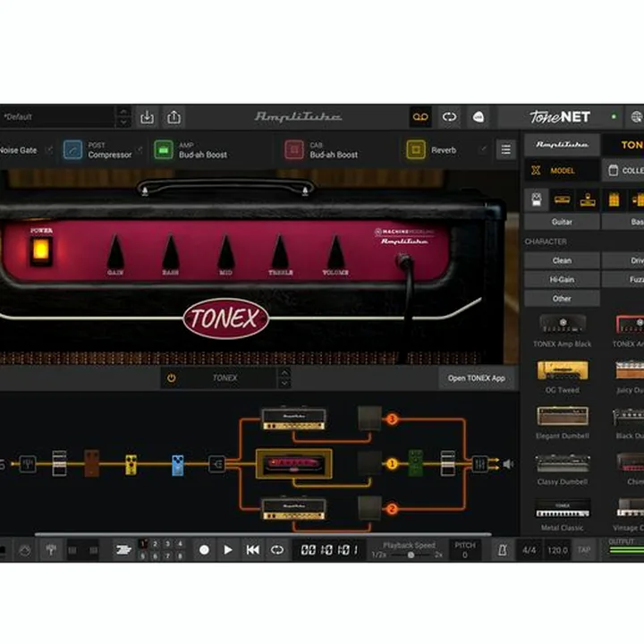
Task: Open the Default preset name dropdown
Action: pos(57,117)
